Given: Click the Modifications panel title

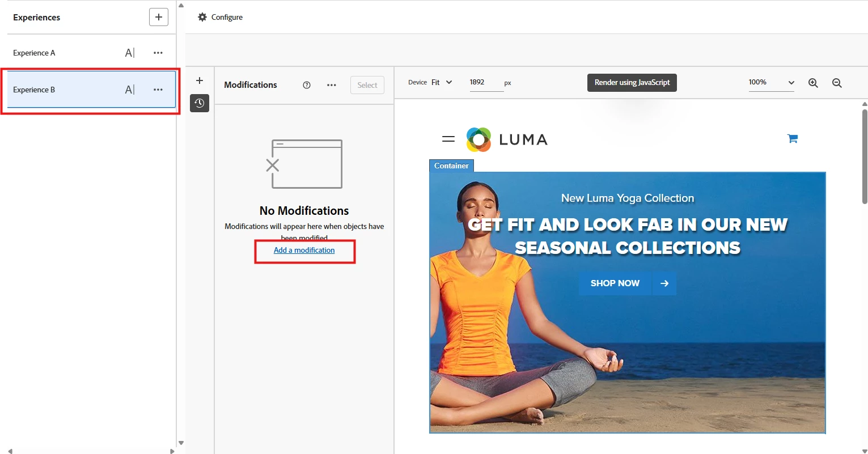Looking at the screenshot, I should [251, 84].
